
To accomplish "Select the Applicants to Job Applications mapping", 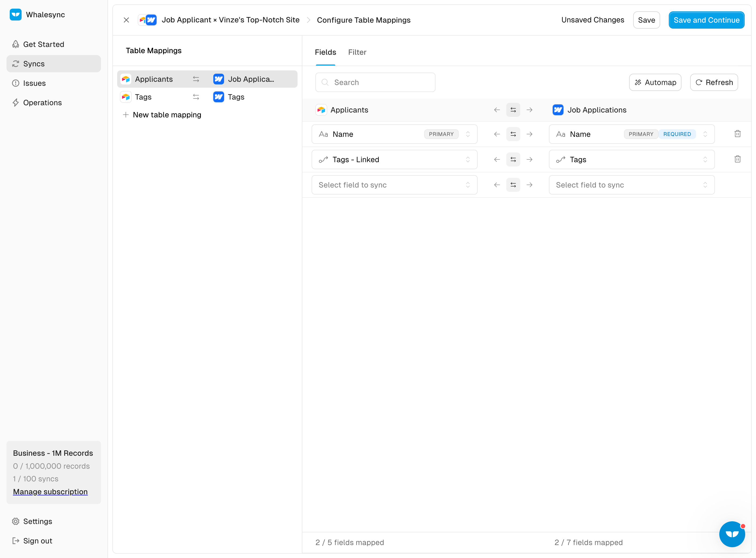I will tap(207, 79).
